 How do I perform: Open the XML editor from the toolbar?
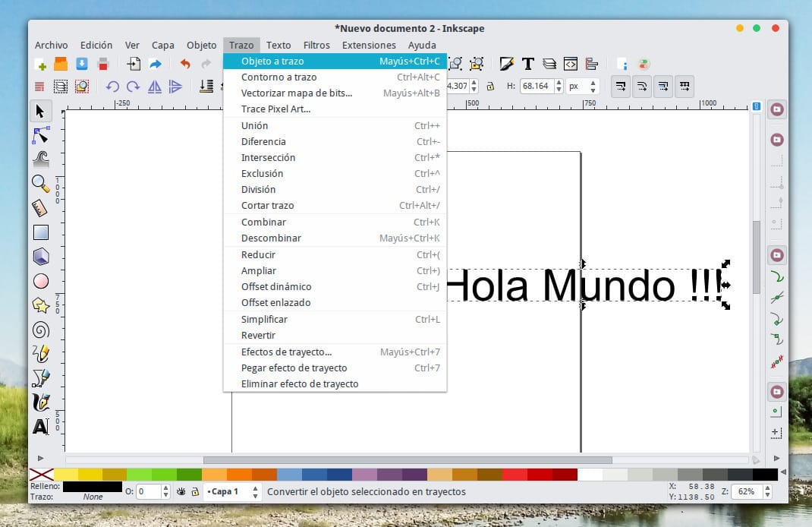pos(570,64)
